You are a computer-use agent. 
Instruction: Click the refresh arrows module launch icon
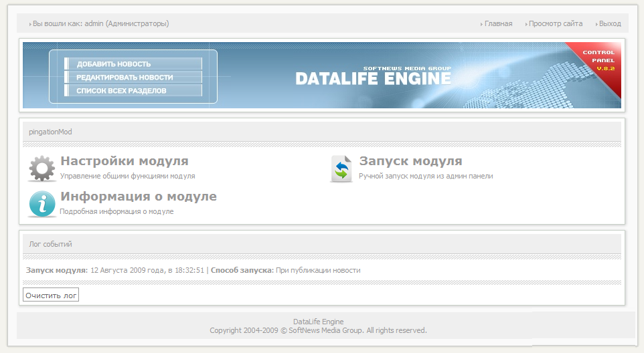coord(341,168)
